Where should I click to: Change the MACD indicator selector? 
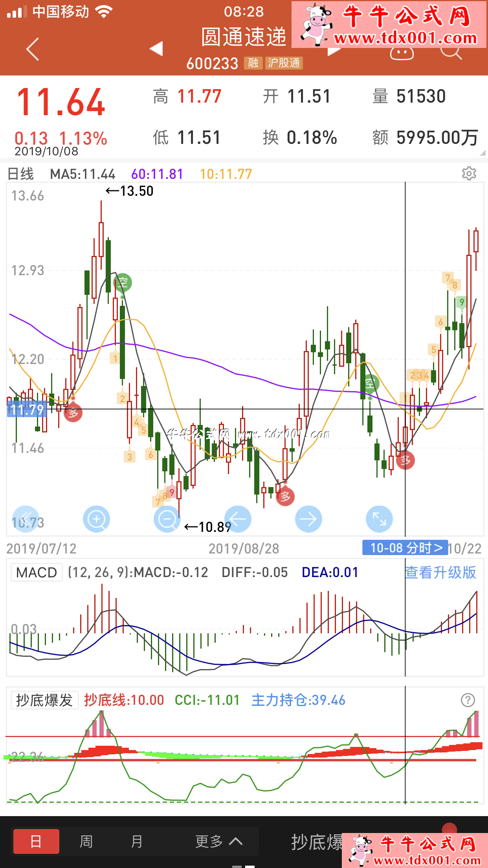pyautogui.click(x=37, y=572)
